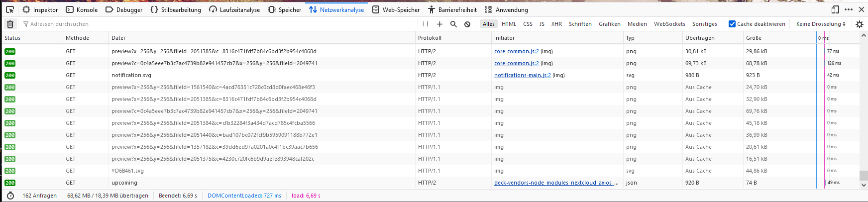Switch to the Konsole tab
This screenshot has width=868, height=202.
tap(82, 9)
